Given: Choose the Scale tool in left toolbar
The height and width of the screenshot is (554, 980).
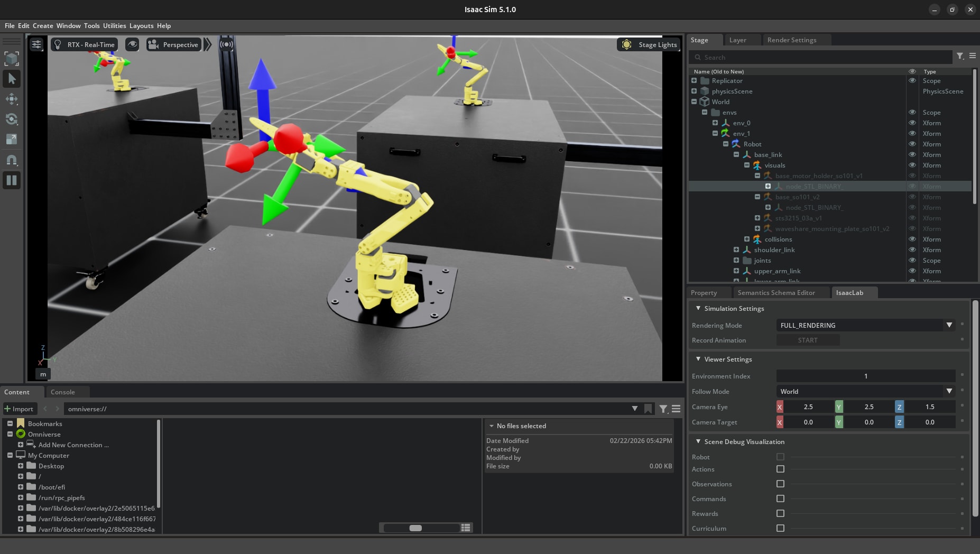Looking at the screenshot, I should (x=12, y=139).
